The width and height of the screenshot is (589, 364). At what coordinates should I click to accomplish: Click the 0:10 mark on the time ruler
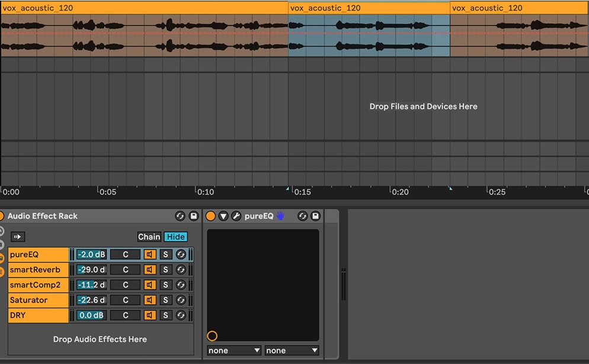click(x=205, y=192)
